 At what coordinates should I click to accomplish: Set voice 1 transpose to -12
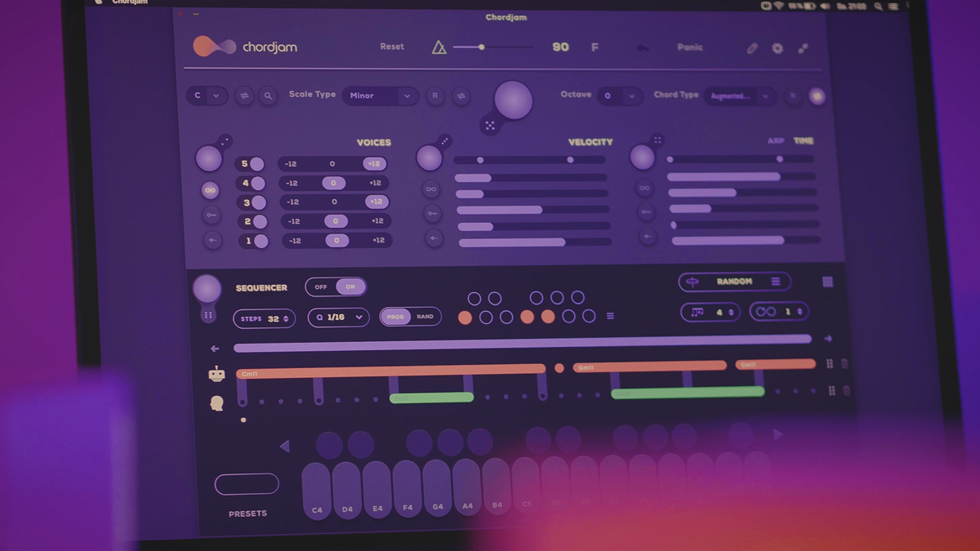pyautogui.click(x=295, y=241)
